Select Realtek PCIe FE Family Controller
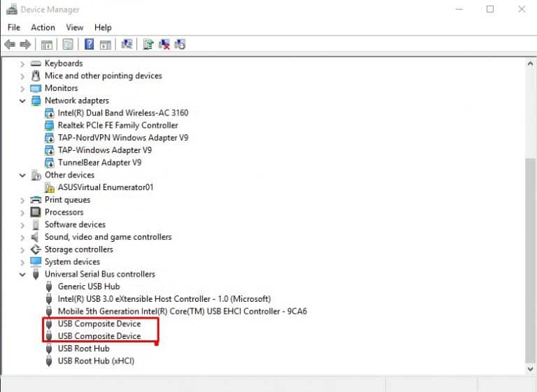 (x=117, y=125)
